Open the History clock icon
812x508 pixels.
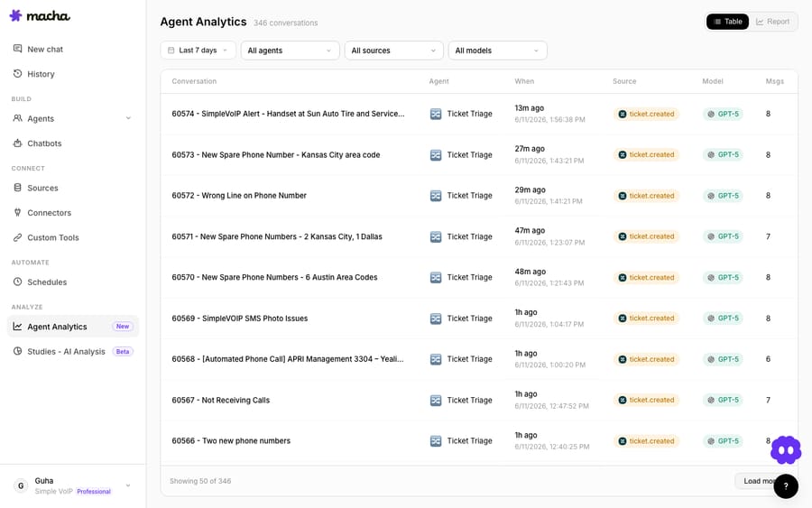(18, 73)
